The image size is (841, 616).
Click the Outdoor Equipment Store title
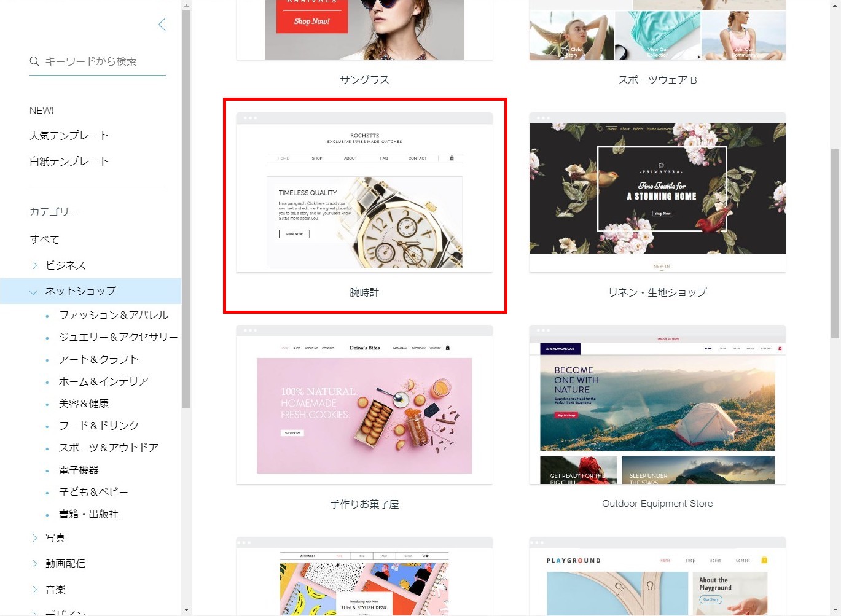tap(657, 504)
